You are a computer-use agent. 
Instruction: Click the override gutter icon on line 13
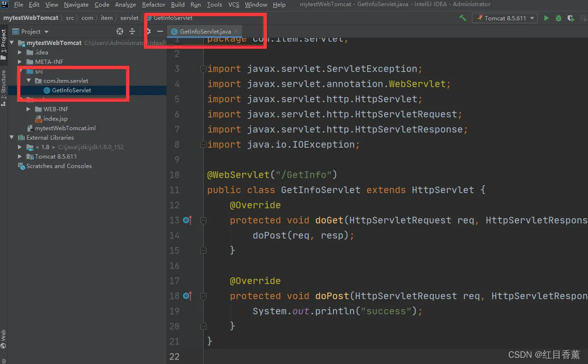[188, 220]
